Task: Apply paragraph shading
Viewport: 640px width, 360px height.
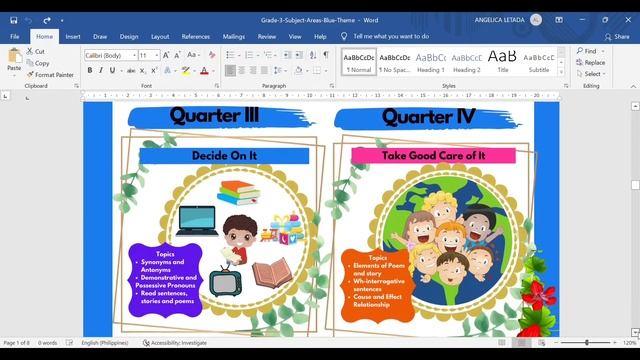Action: pos(298,71)
